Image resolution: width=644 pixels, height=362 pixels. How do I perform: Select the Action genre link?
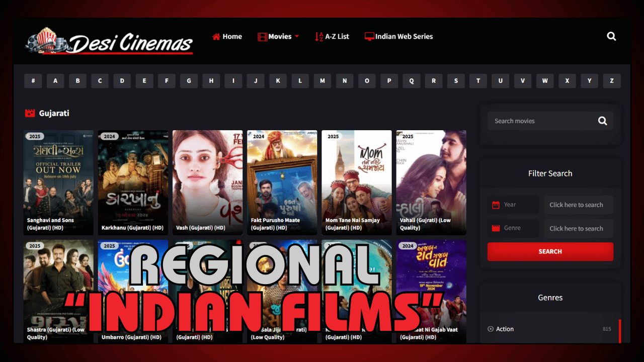tap(505, 329)
